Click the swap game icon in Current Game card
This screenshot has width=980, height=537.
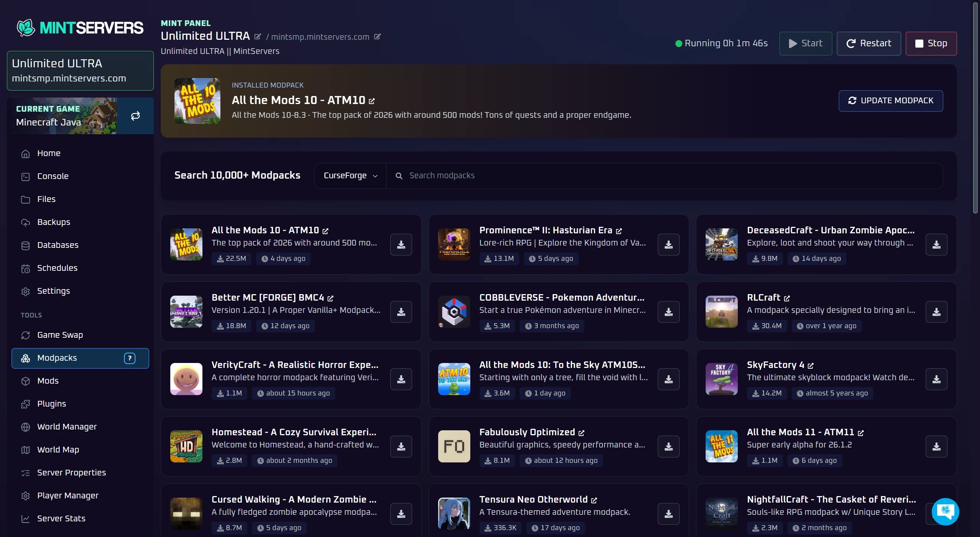click(x=135, y=116)
